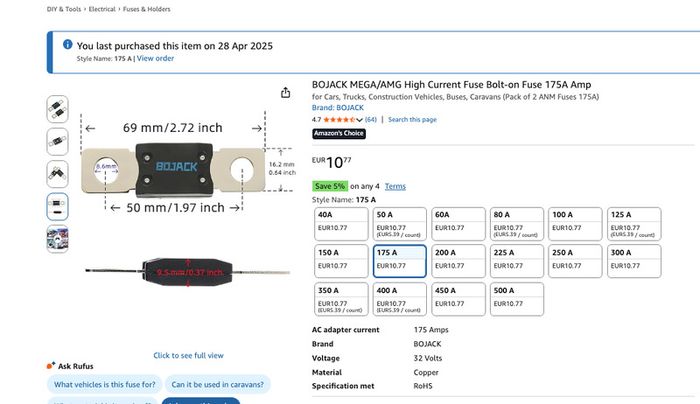
Task: Select fourth dimensions thumbnail
Action: 58,207
